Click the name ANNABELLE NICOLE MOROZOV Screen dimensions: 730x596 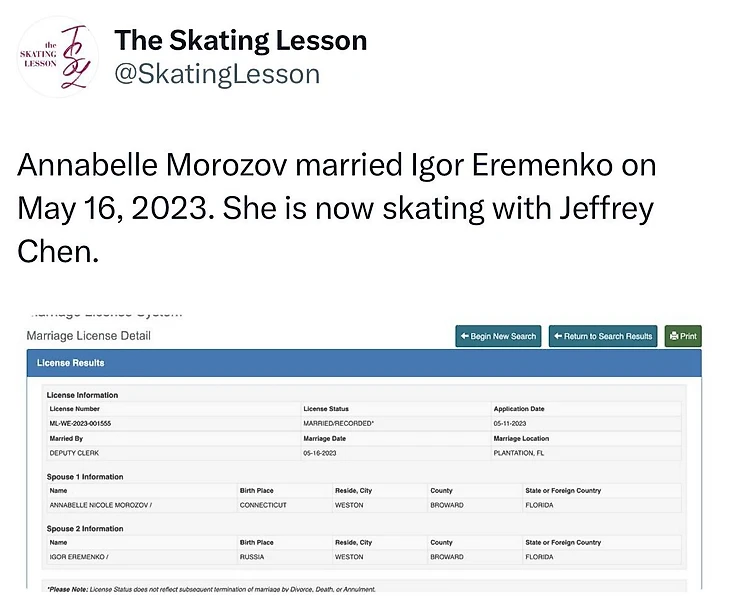point(100,505)
